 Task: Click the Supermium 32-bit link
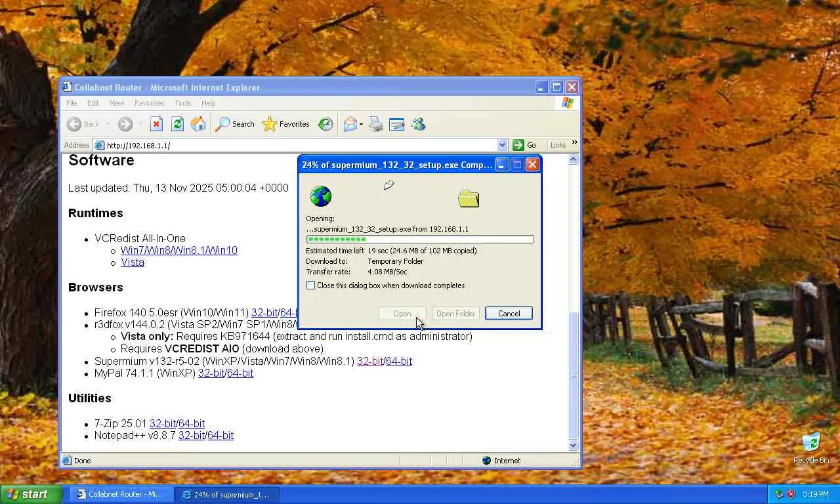pyautogui.click(x=370, y=361)
